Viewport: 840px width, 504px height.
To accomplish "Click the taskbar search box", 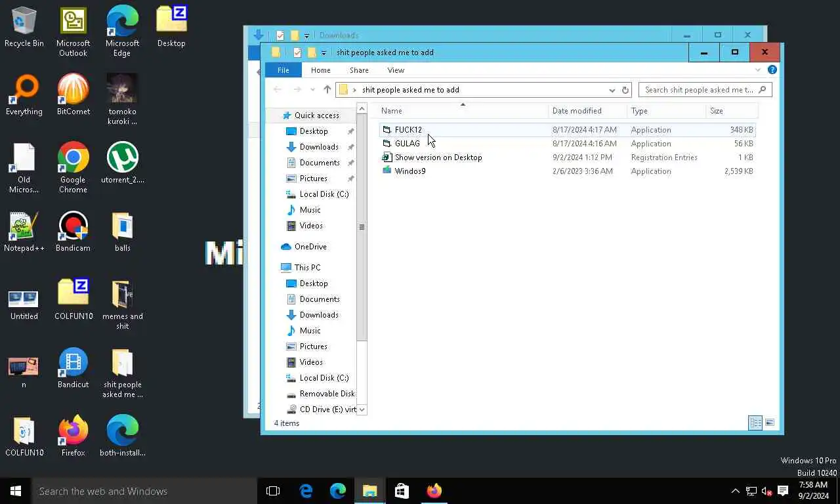I will pyautogui.click(x=144, y=491).
